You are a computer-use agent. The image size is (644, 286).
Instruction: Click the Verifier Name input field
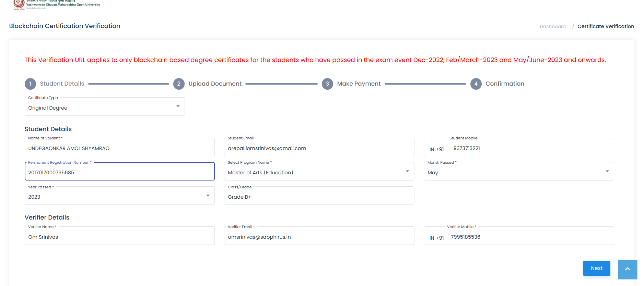coord(119,237)
